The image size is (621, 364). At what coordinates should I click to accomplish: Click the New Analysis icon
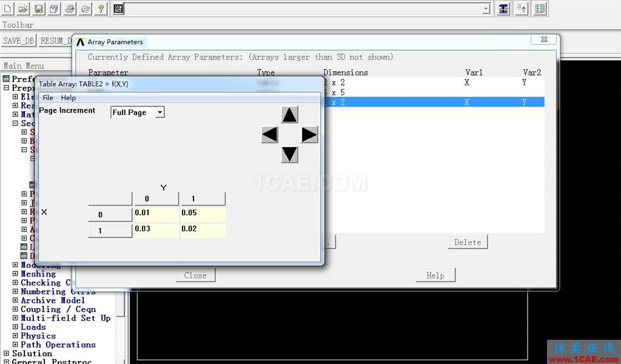point(7,8)
